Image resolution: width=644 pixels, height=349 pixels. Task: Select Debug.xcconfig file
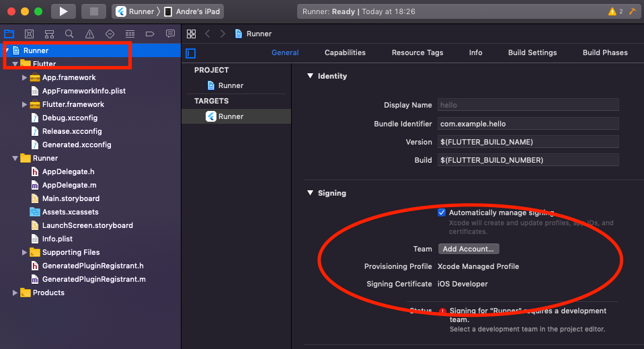coord(70,118)
